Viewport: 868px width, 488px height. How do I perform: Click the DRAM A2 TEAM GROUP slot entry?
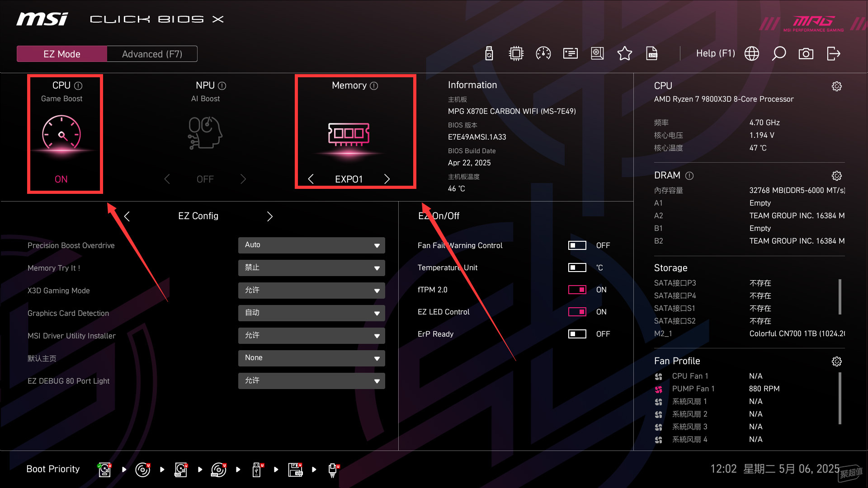click(749, 216)
